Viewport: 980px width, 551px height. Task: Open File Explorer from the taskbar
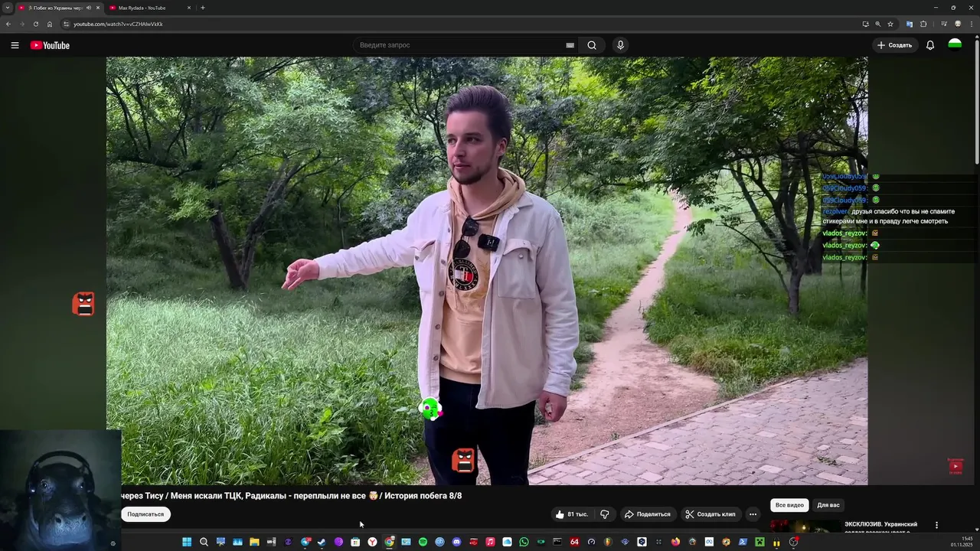point(254,542)
